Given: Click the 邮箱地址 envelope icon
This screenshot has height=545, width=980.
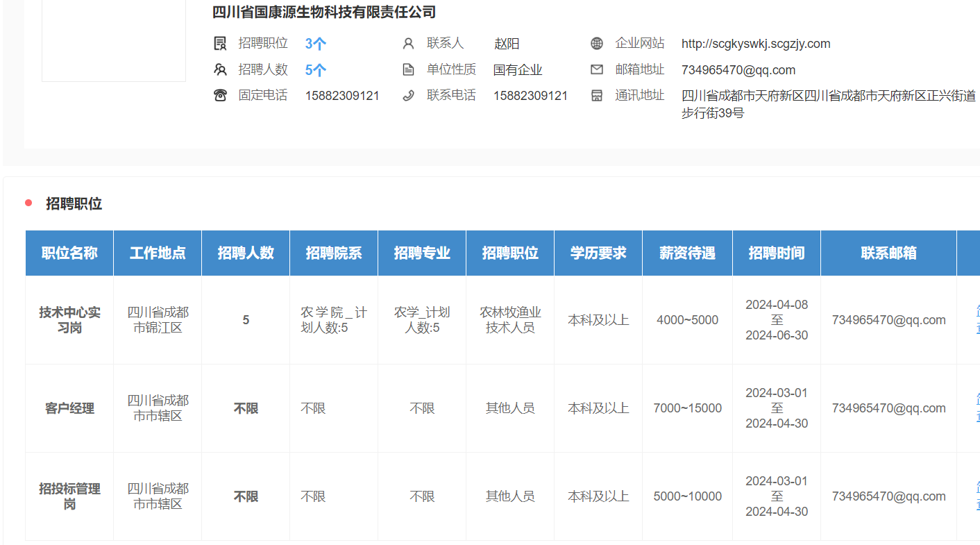Looking at the screenshot, I should 597,69.
